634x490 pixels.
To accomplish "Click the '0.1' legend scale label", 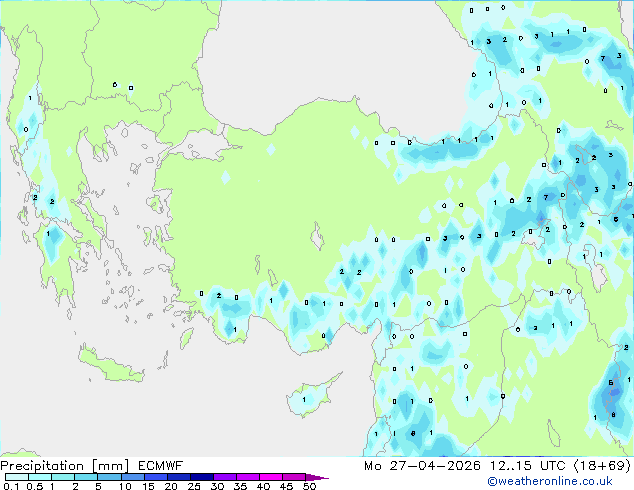I will 11,486.
